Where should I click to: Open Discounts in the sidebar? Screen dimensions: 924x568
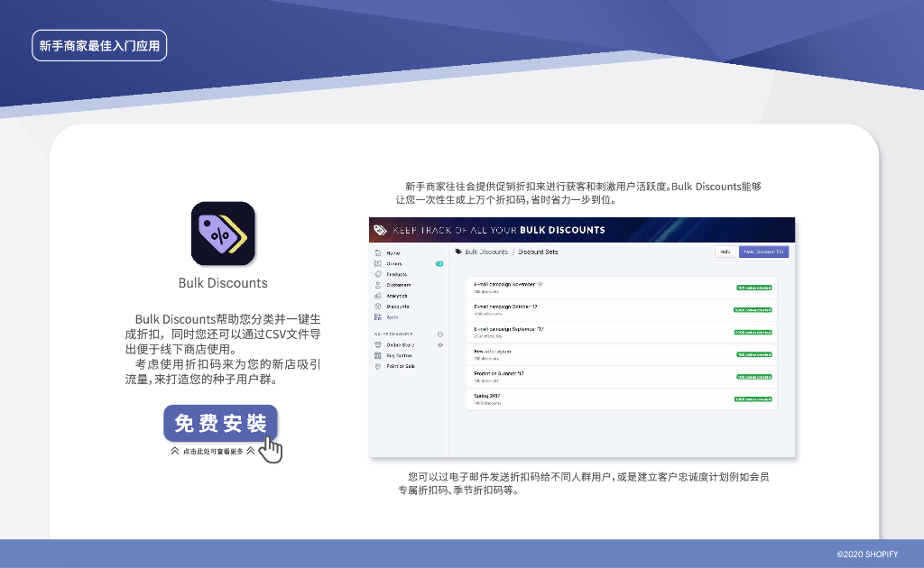click(x=398, y=306)
